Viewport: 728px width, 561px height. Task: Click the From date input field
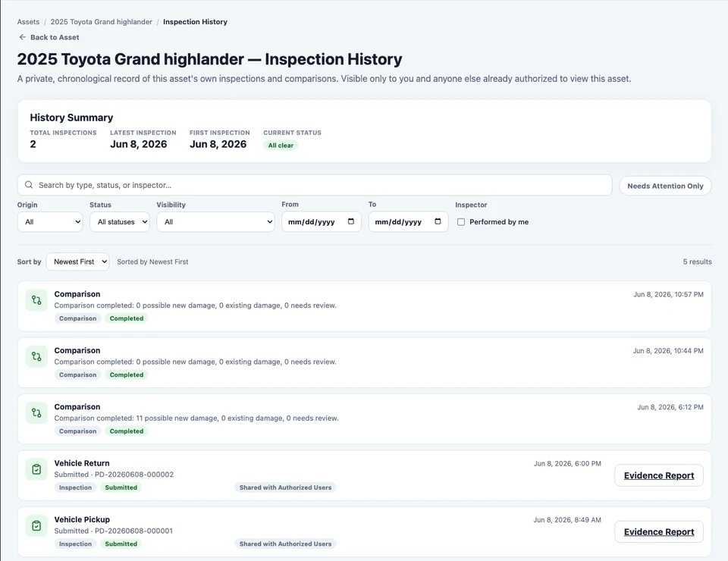click(x=322, y=222)
